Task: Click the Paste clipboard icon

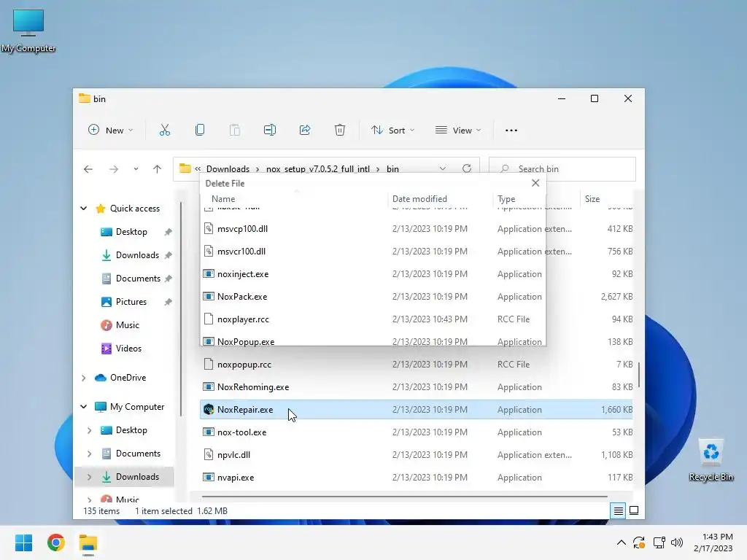Action: (x=234, y=130)
